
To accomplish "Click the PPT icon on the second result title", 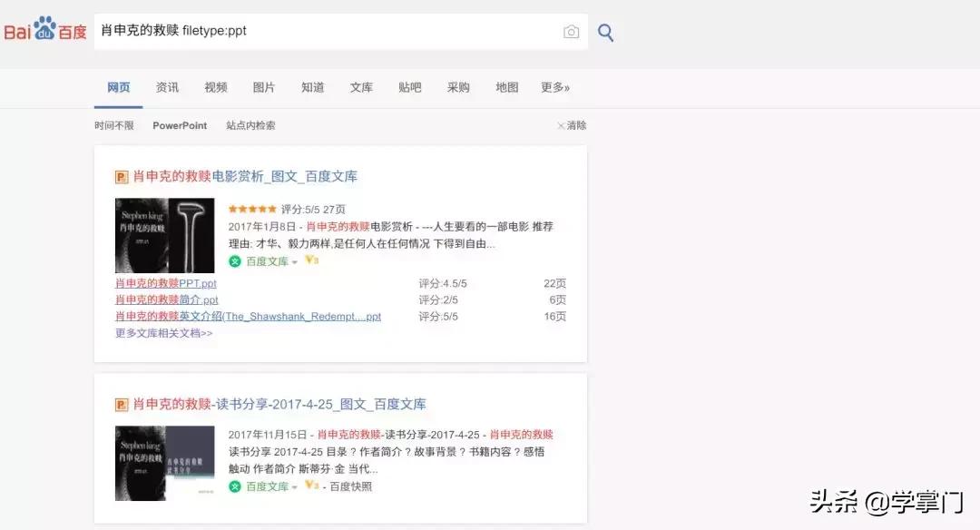I will click(119, 405).
